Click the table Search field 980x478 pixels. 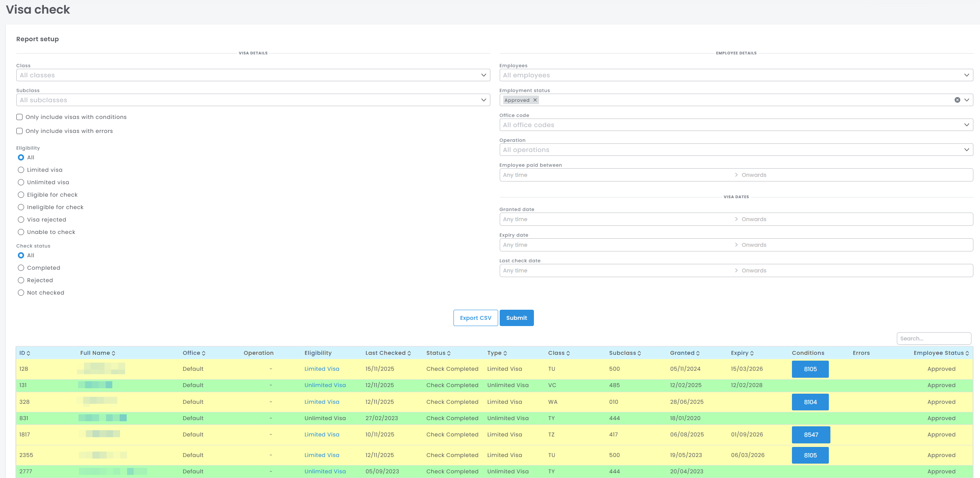[933, 338]
